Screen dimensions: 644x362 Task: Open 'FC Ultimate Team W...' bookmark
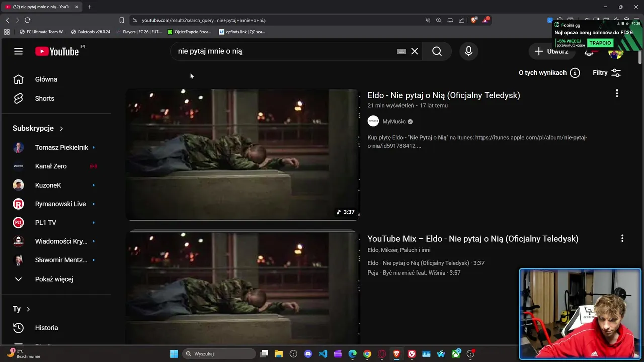tap(43, 32)
